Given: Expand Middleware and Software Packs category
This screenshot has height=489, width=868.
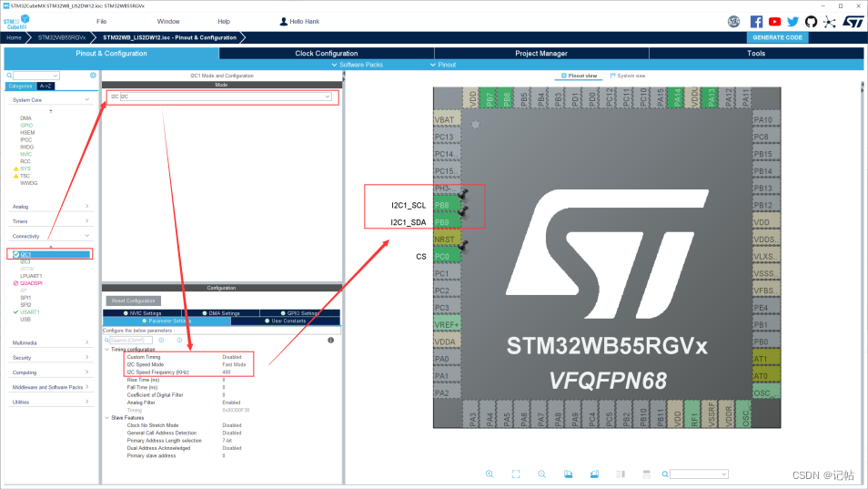Looking at the screenshot, I should pyautogui.click(x=87, y=387).
